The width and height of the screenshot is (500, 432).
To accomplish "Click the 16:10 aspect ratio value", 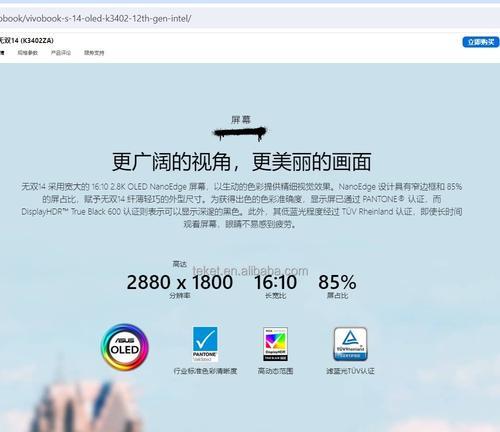I will pyautogui.click(x=275, y=282).
